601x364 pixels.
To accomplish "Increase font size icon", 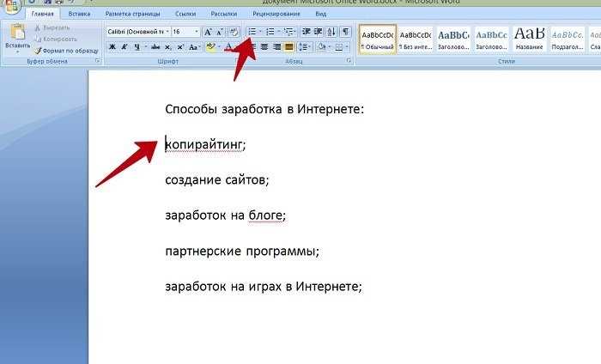I will (208, 32).
